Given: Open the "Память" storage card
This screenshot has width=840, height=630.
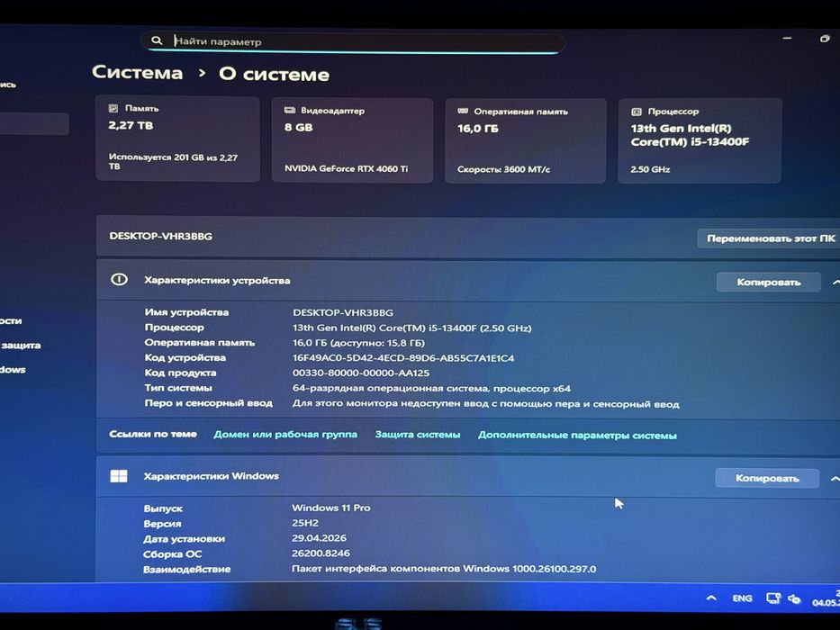Looking at the screenshot, I should [x=177, y=139].
